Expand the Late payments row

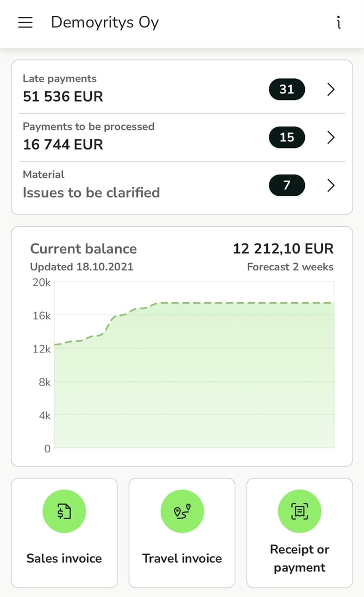click(331, 89)
